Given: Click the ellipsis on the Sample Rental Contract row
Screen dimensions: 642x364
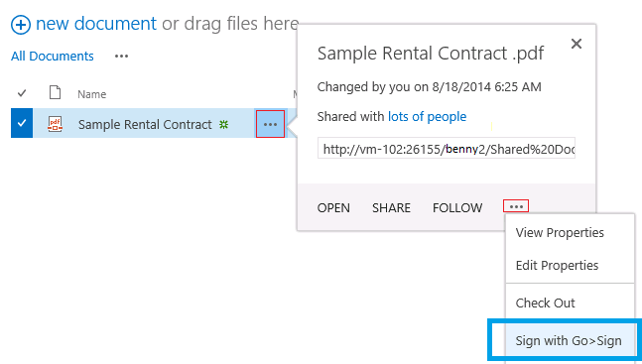Looking at the screenshot, I should click(270, 124).
